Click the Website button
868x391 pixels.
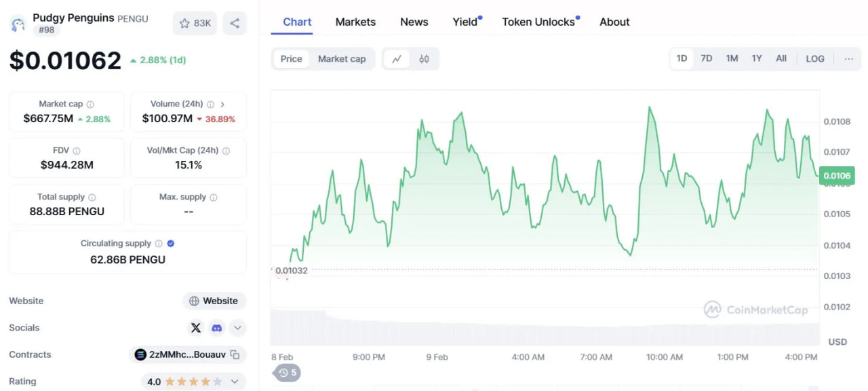click(x=214, y=301)
